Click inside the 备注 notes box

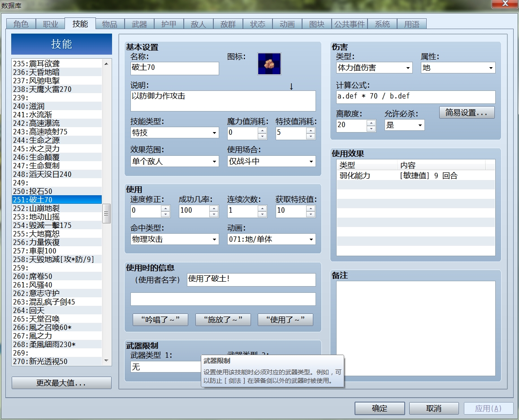point(416,328)
